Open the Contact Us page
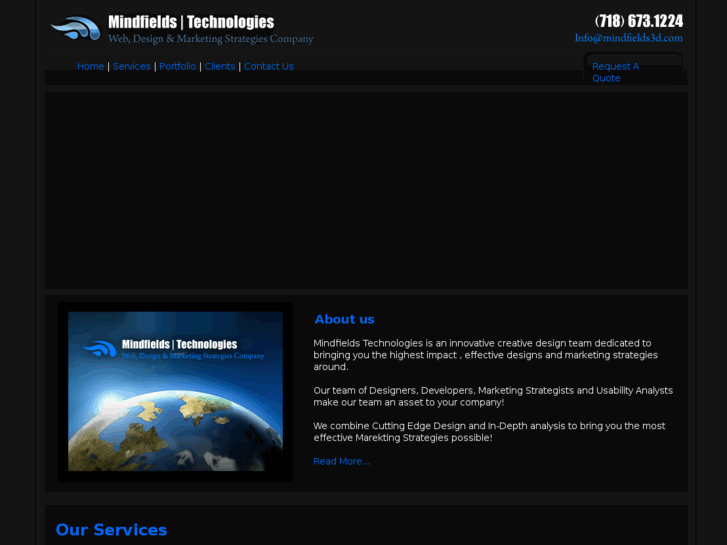This screenshot has width=727, height=545. click(x=269, y=66)
